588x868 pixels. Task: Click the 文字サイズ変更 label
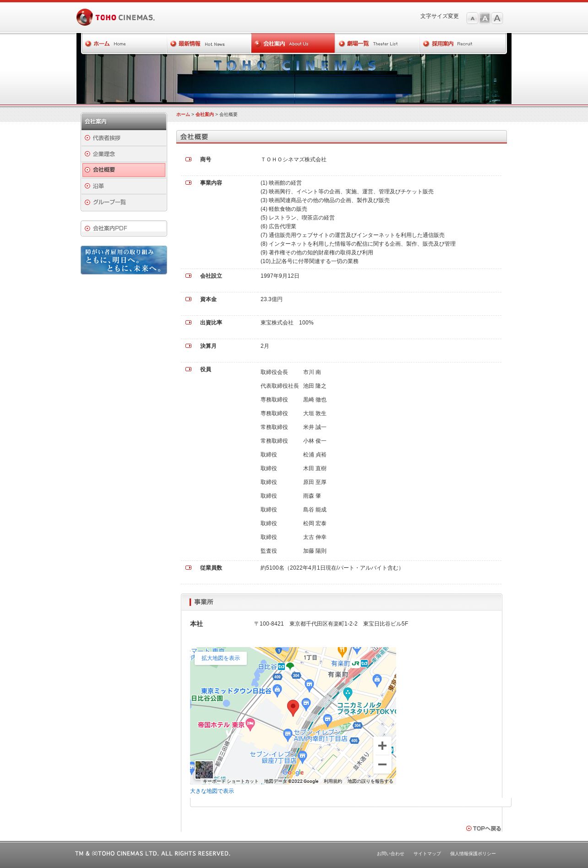[440, 16]
